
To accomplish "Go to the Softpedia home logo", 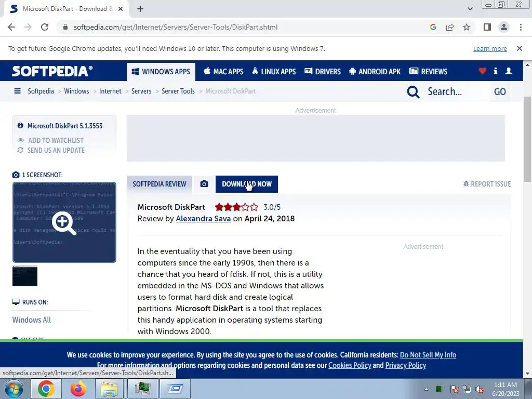I will [x=52, y=71].
